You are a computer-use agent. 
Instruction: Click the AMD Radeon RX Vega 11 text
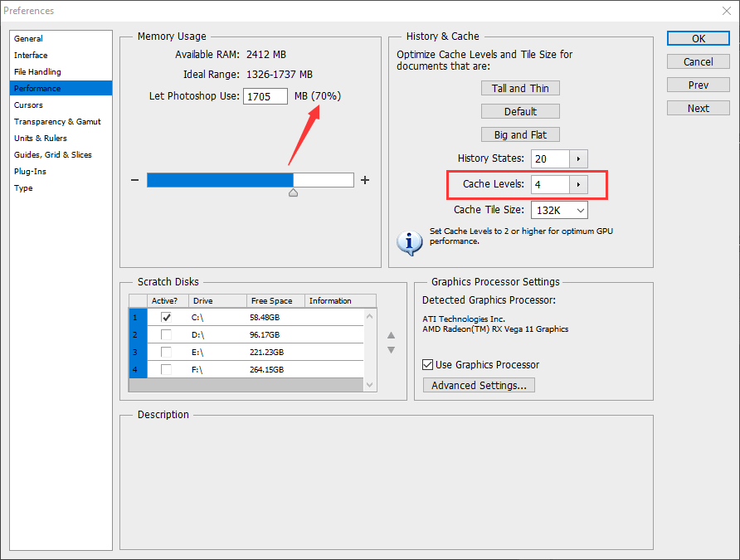click(x=495, y=329)
